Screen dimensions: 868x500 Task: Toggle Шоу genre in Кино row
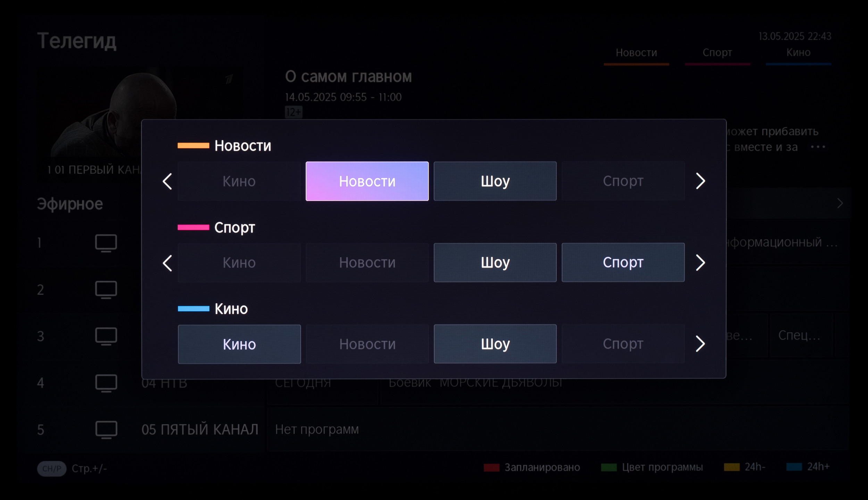(495, 344)
